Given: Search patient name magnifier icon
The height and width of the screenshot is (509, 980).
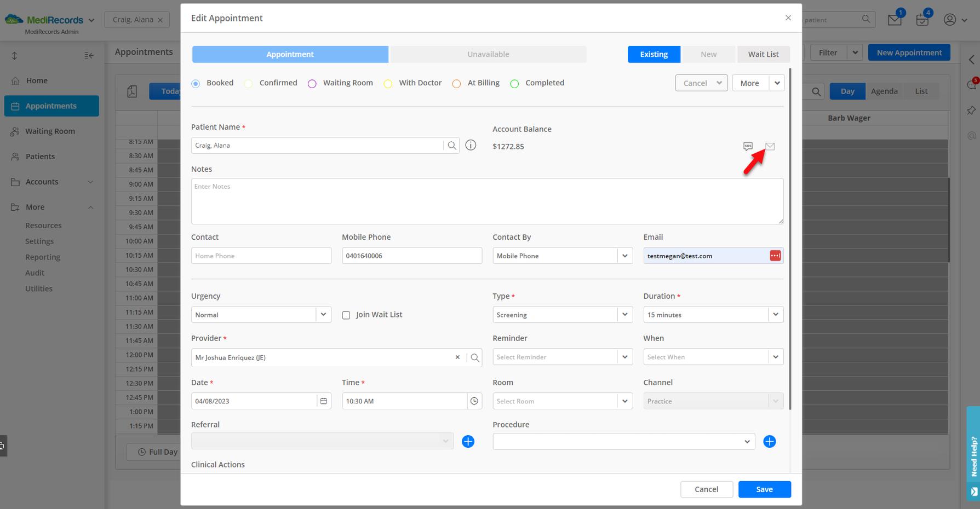Looking at the screenshot, I should (x=452, y=146).
